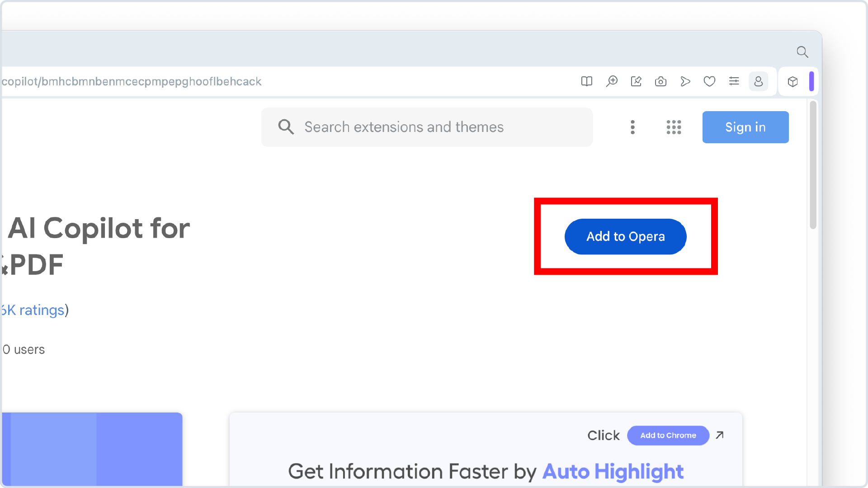This screenshot has height=488, width=868.
Task: Add page to bookmarks heart icon
Action: (710, 81)
